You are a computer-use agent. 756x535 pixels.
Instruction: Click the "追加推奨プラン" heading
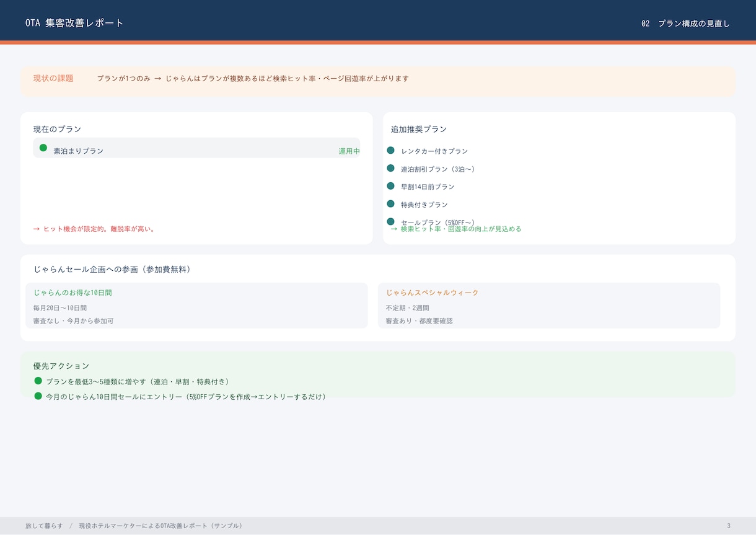pyautogui.click(x=419, y=129)
